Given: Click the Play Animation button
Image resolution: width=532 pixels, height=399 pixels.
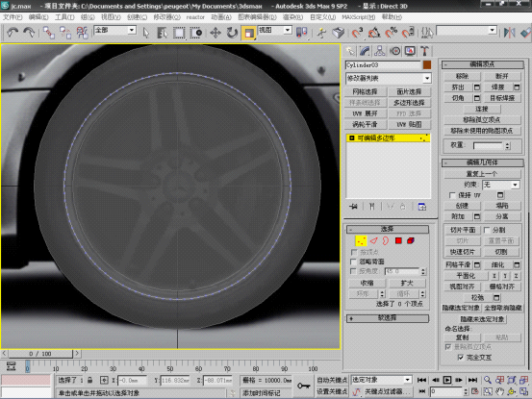Looking at the screenshot, I should tap(447, 380).
